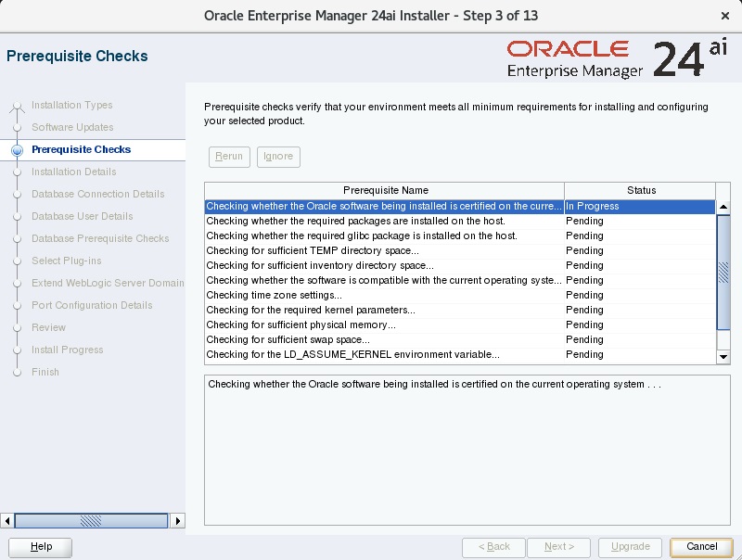This screenshot has height=560, width=742.
Task: Click the prerequisite table vertical scrollbar thumb
Action: (723, 273)
